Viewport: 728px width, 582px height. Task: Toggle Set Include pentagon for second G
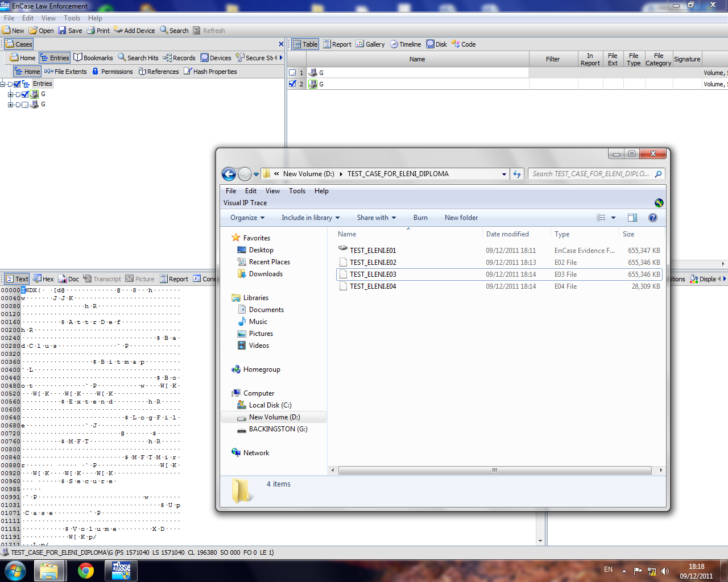pyautogui.click(x=18, y=105)
